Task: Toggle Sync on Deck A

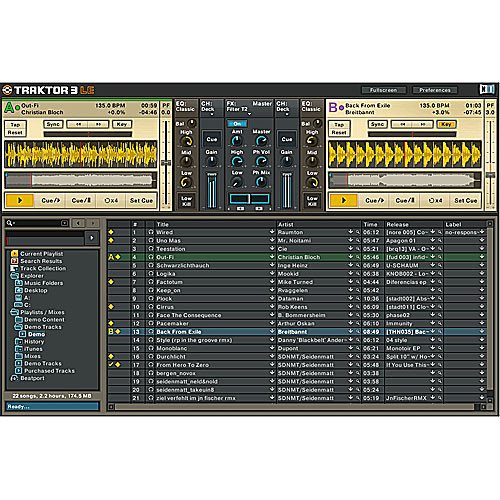Action: [x=53, y=124]
